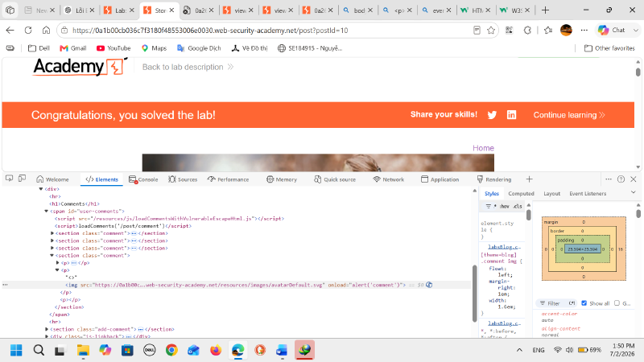
Task: Launch Google Chrome from taskbar
Action: point(171,350)
